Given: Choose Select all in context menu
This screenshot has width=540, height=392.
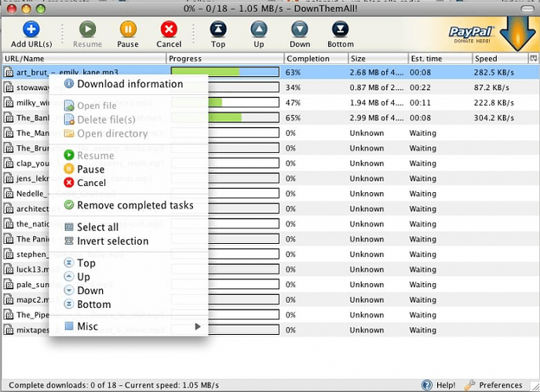Looking at the screenshot, I should click(x=129, y=227).
